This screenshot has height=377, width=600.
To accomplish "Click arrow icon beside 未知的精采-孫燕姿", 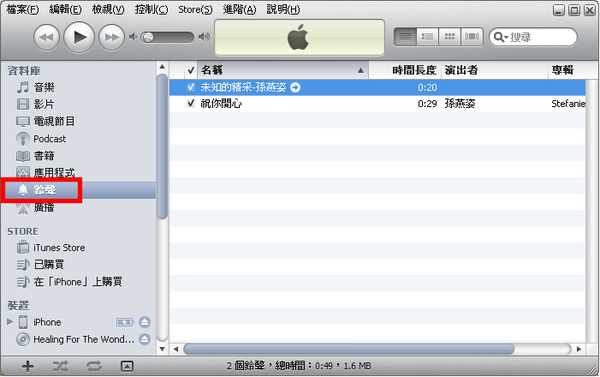I will [x=295, y=87].
